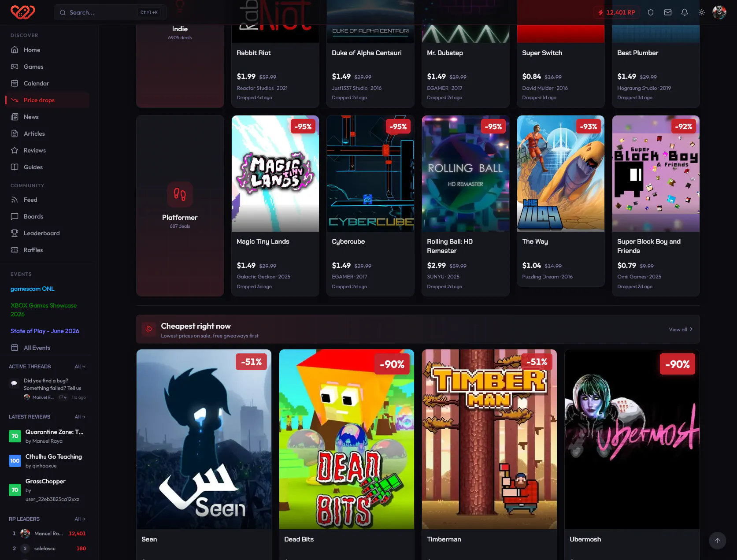Click the Magic Tiny Lands title
Image resolution: width=737 pixels, height=560 pixels.
click(263, 241)
